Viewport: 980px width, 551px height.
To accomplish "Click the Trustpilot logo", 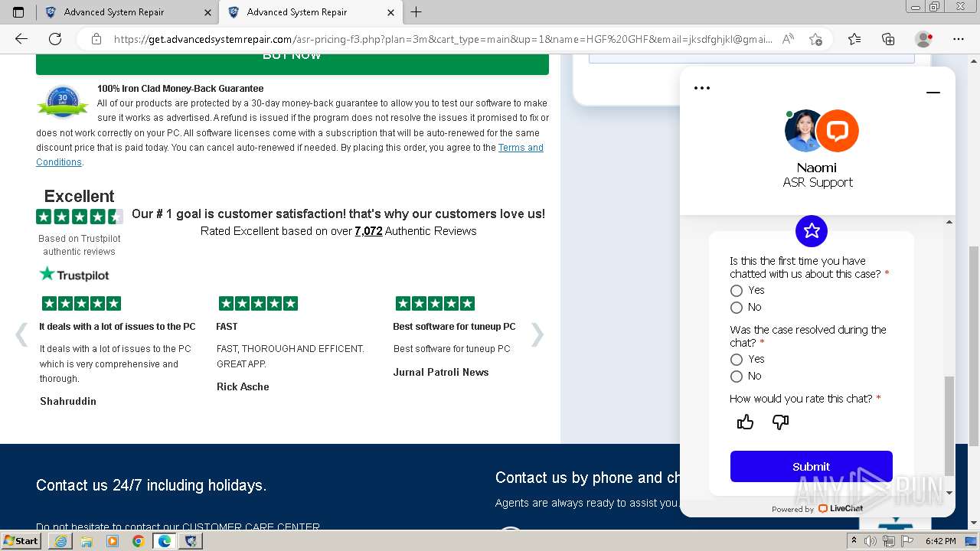I will tap(74, 275).
